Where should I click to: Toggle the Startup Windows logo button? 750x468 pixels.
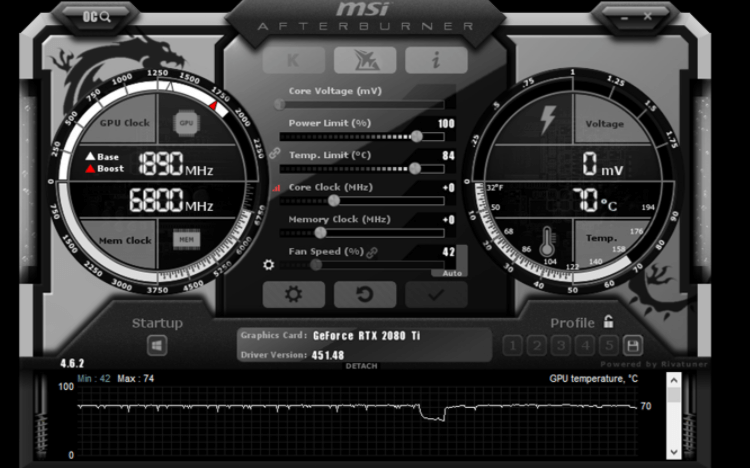[x=157, y=346]
